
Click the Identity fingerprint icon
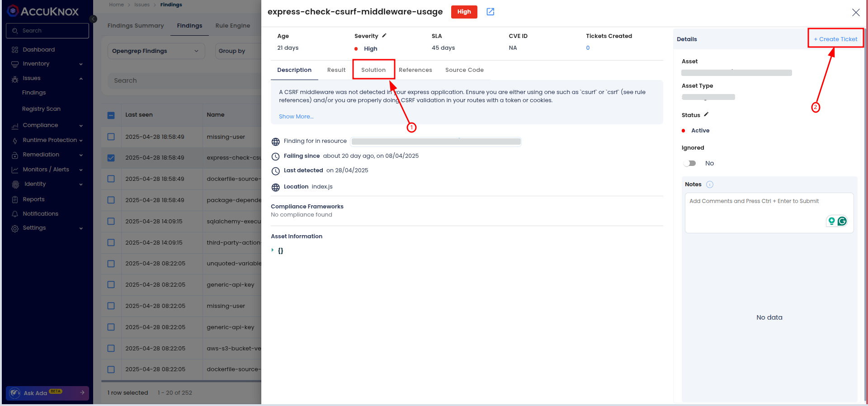(x=15, y=184)
